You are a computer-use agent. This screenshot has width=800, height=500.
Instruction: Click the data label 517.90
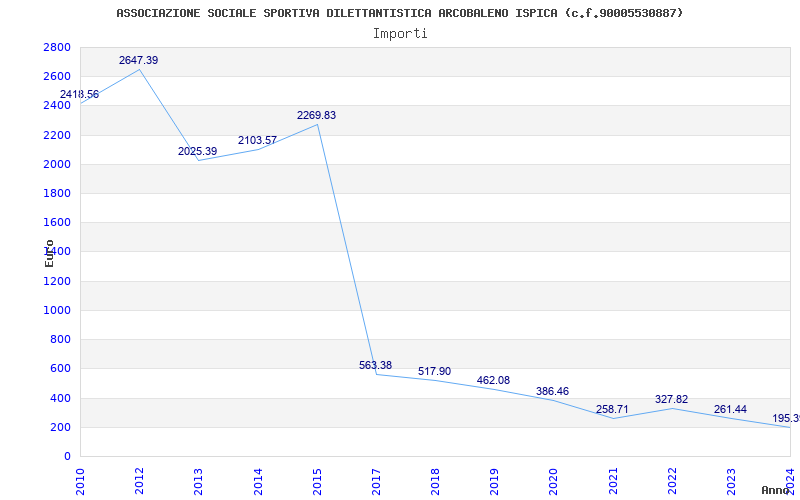(435, 371)
